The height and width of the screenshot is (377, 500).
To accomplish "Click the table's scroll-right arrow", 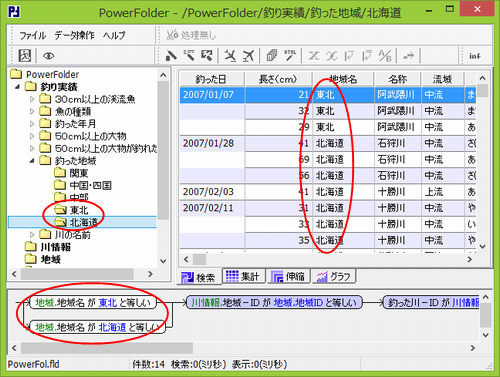I will click(x=470, y=259).
